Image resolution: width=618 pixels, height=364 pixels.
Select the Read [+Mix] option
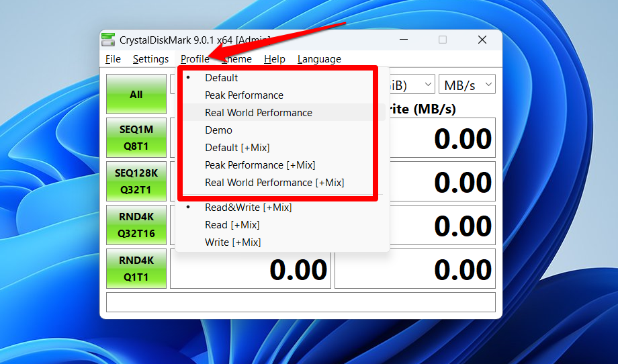(x=232, y=225)
